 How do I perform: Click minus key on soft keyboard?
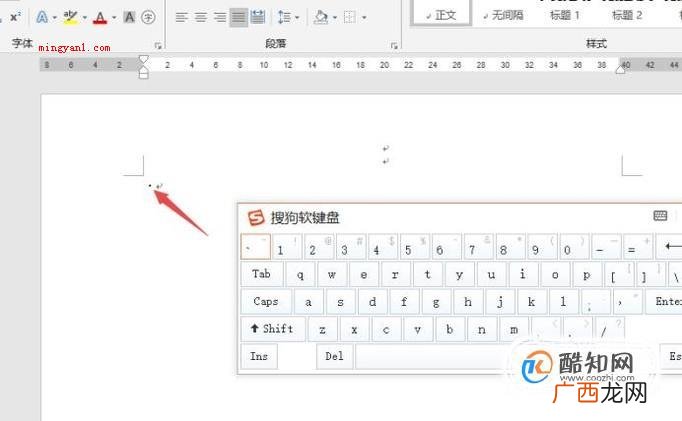pos(605,247)
